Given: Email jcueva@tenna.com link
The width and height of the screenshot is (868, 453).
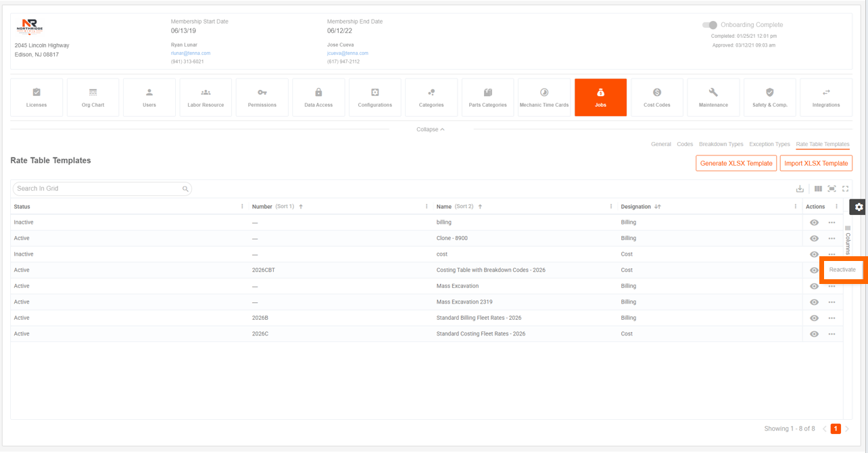Looking at the screenshot, I should pos(347,53).
